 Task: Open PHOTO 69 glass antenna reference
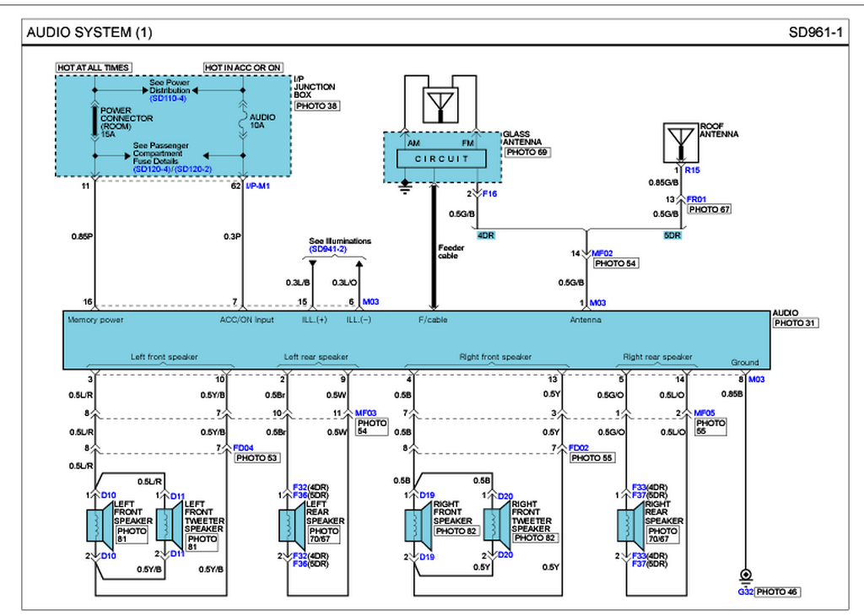click(527, 152)
